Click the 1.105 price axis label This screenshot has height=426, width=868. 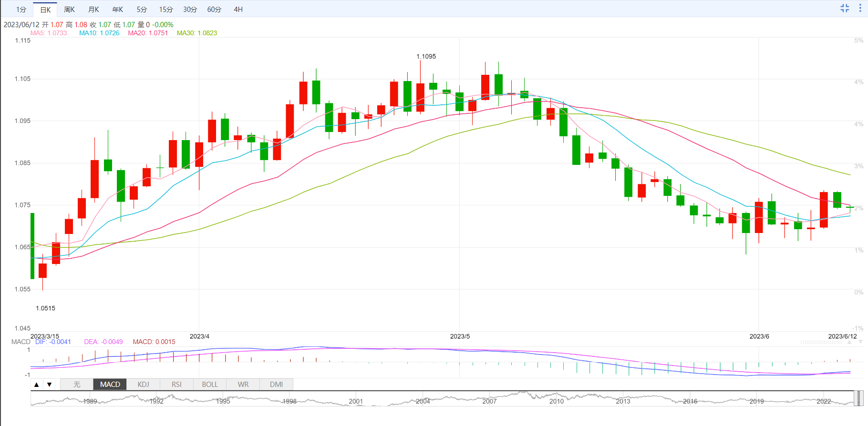pyautogui.click(x=22, y=79)
